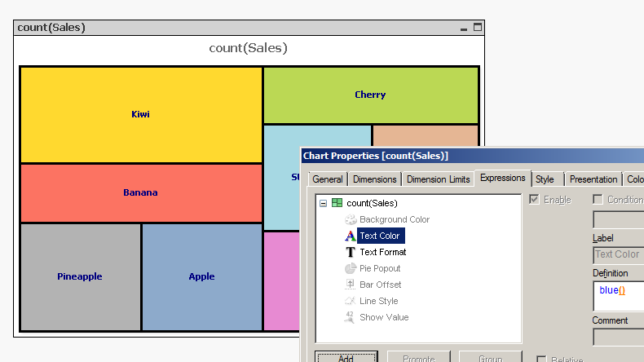Toggle the Relative checkbox
The height and width of the screenshot is (362, 644).
(542, 360)
